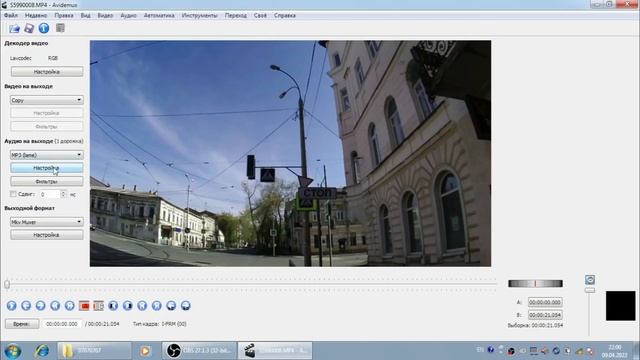640x360 pixels.
Task: Open the Файл menu
Action: click(x=11, y=16)
